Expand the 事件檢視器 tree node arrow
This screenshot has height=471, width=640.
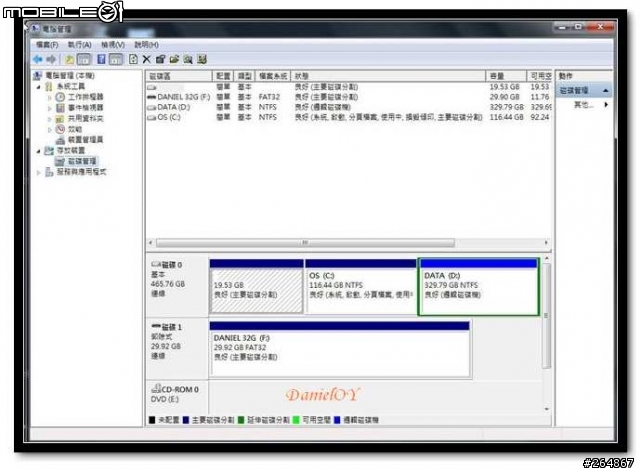pos(50,108)
